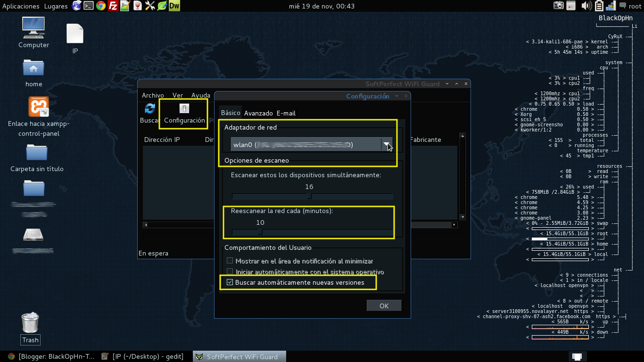
Task: Open the notepad-with-pencil text editor launcher
Action: point(125,6)
